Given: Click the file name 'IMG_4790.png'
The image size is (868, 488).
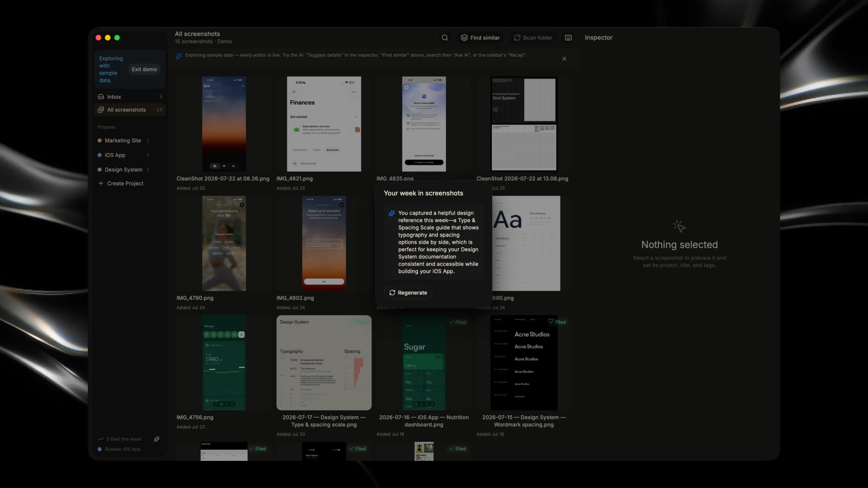Looking at the screenshot, I should pos(195,298).
